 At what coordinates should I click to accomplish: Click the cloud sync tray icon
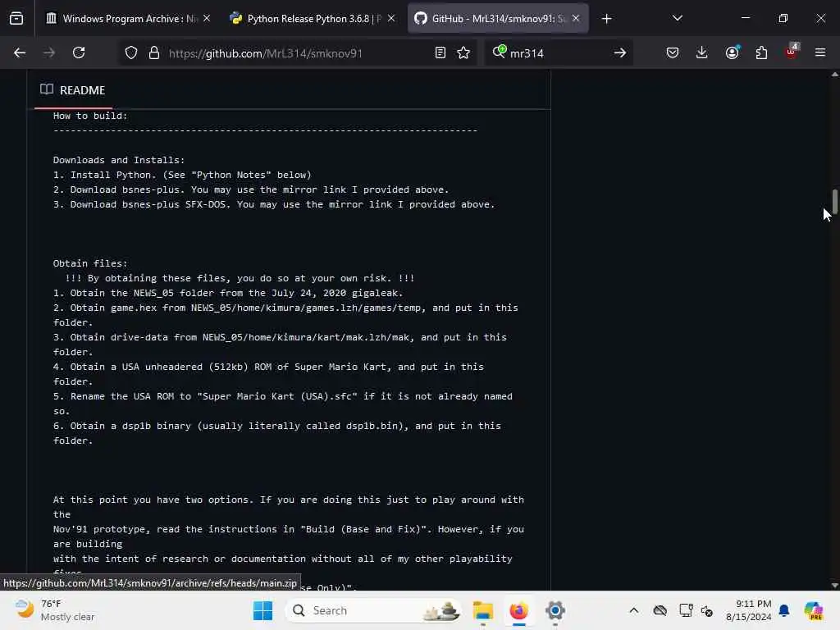click(660, 610)
